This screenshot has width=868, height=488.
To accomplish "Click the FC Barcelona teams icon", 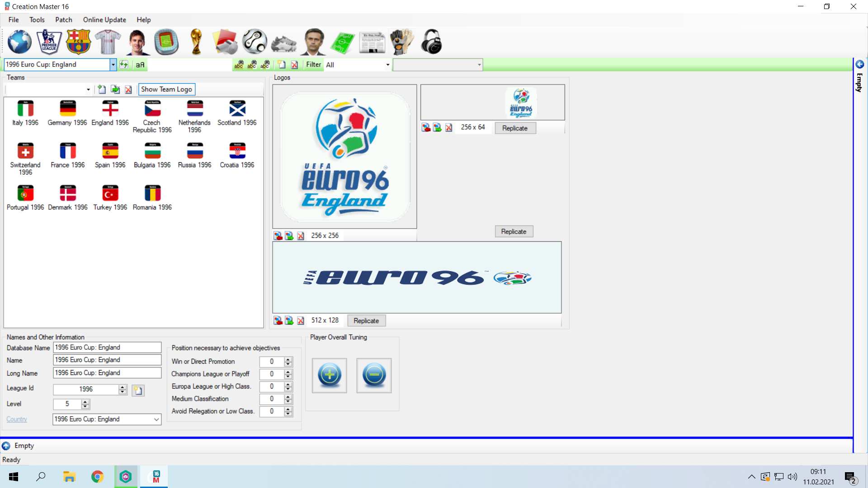I will coord(78,42).
